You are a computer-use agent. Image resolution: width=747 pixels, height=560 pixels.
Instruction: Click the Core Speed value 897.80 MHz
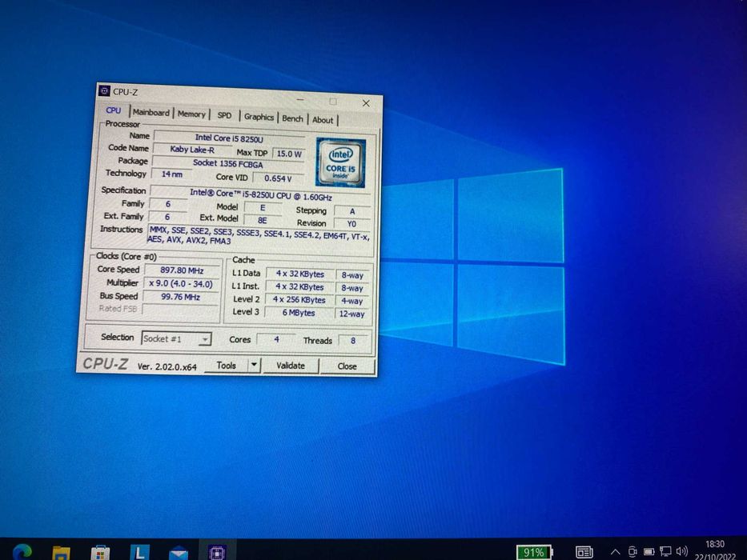click(x=182, y=270)
